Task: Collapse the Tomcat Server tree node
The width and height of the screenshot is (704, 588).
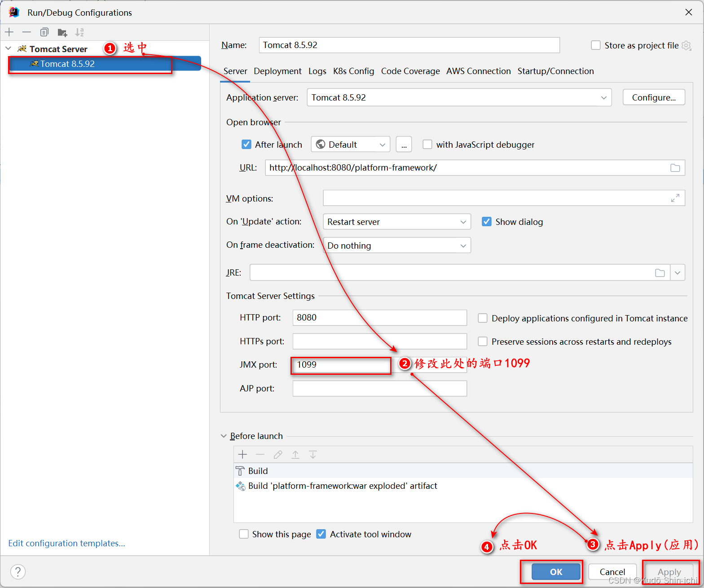Action: [x=8, y=48]
